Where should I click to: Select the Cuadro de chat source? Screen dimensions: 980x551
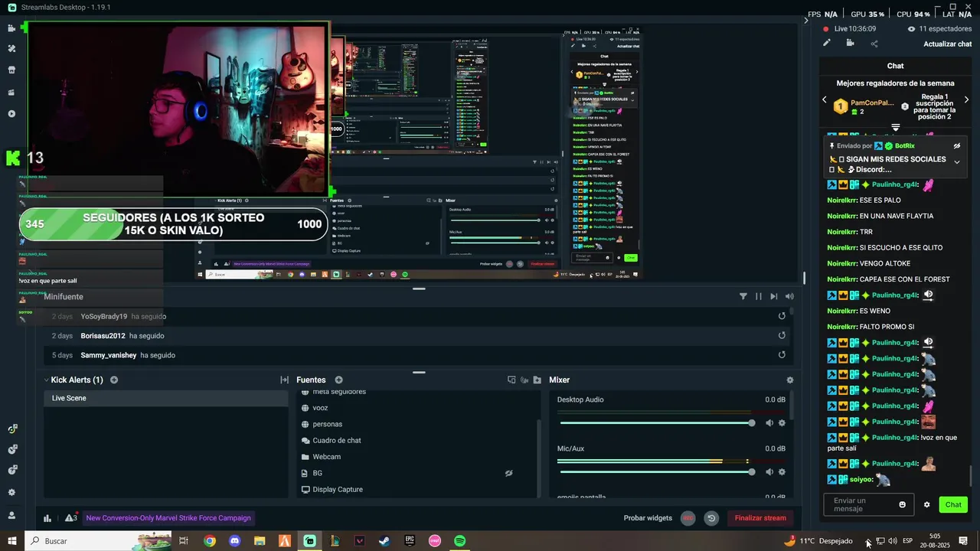pyautogui.click(x=336, y=441)
